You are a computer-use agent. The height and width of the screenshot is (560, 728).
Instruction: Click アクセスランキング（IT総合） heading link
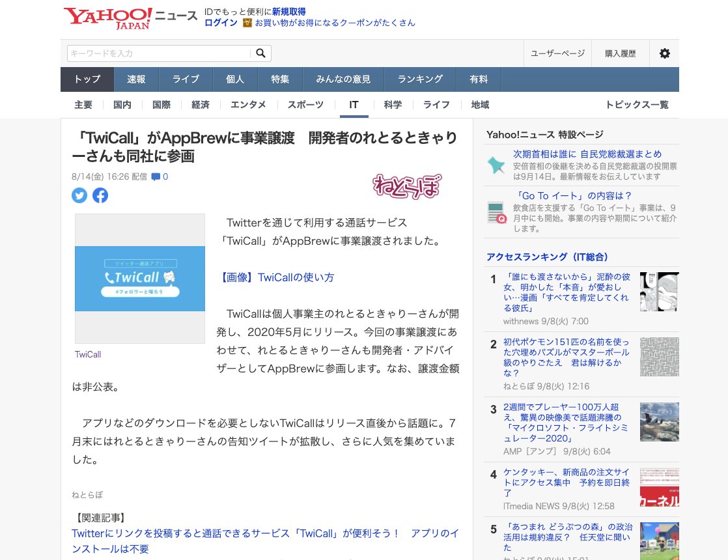click(x=547, y=257)
